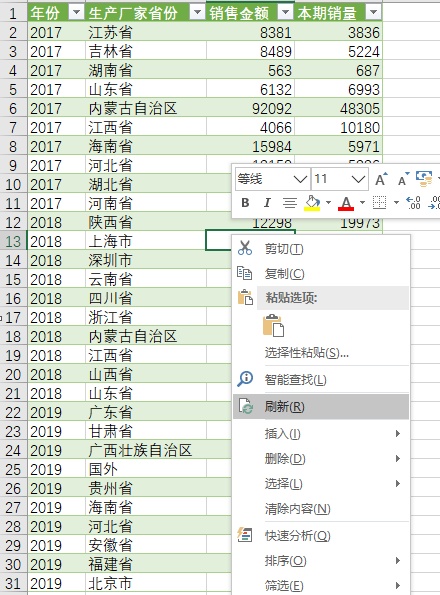Click the borders icon in mini toolbar
Screen dimensions: 440x595
pyautogui.click(x=380, y=203)
